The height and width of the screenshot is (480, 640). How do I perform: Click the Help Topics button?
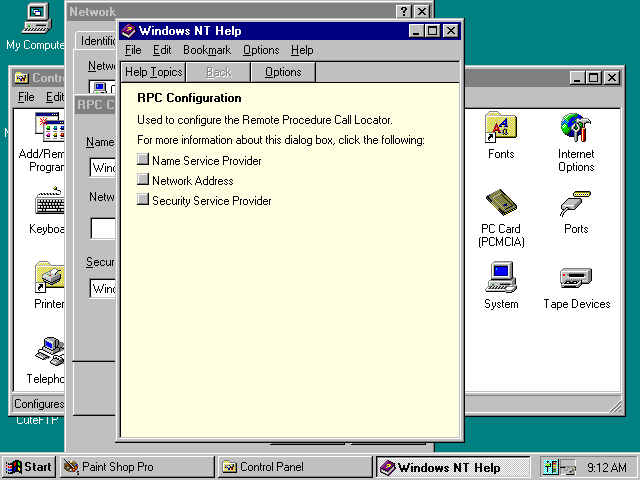pyautogui.click(x=153, y=72)
